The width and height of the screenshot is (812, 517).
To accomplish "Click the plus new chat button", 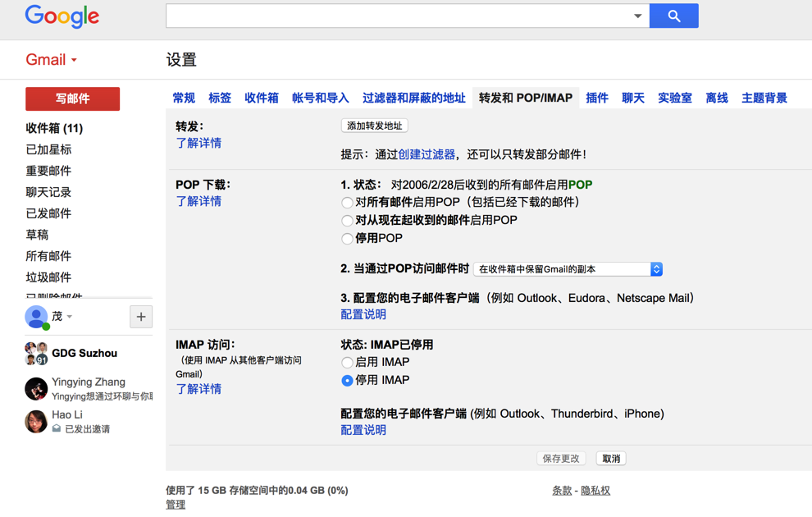I will [141, 317].
